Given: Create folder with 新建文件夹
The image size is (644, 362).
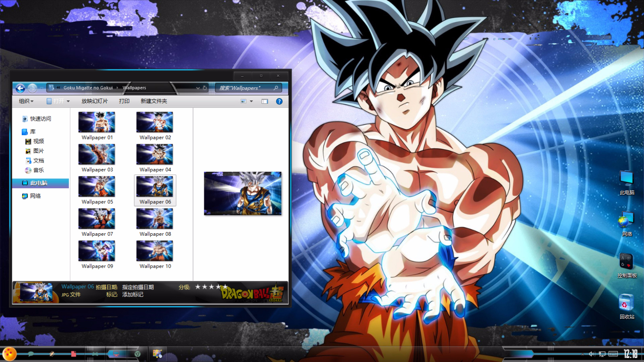Looking at the screenshot, I should 154,101.
